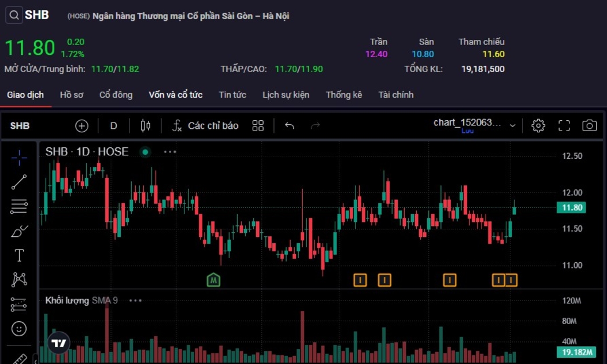The image size is (607, 364).
Task: Click the search magnifier icon beside SHB
Action: click(x=14, y=16)
